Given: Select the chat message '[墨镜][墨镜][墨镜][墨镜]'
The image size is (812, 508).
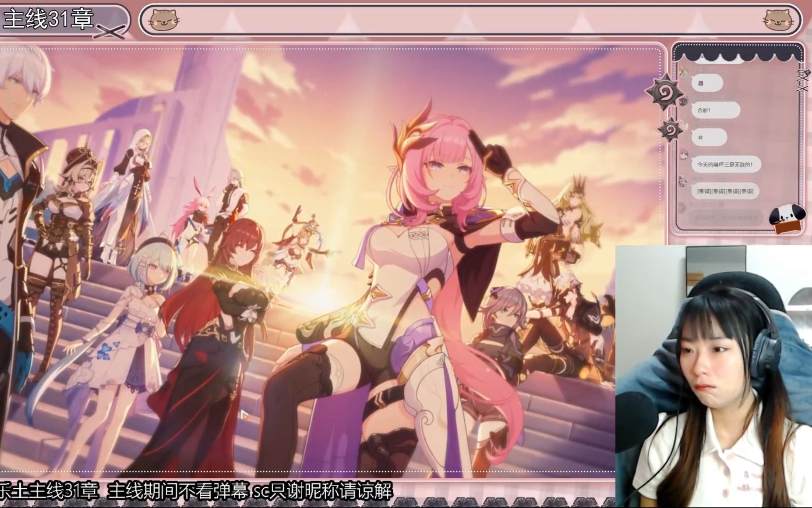Looking at the screenshot, I should [725, 191].
